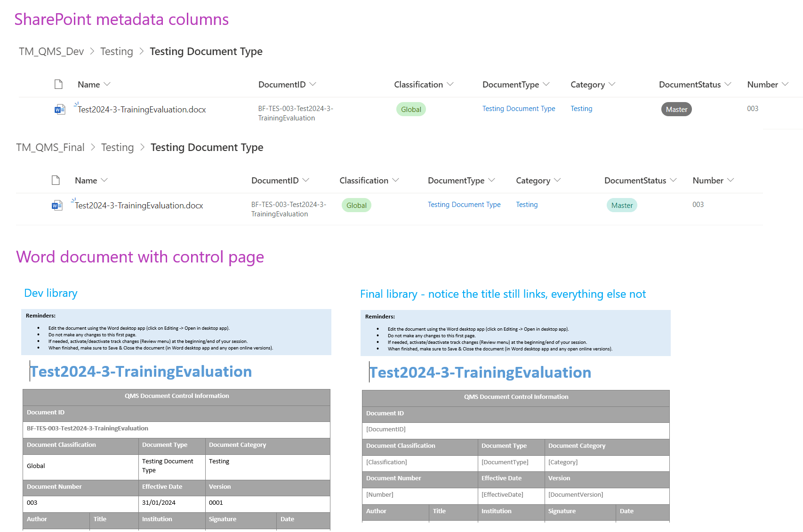This screenshot has height=532, width=803.
Task: Click Testing Document Type value in TM_QMS_Dev row
Action: pyautogui.click(x=519, y=109)
